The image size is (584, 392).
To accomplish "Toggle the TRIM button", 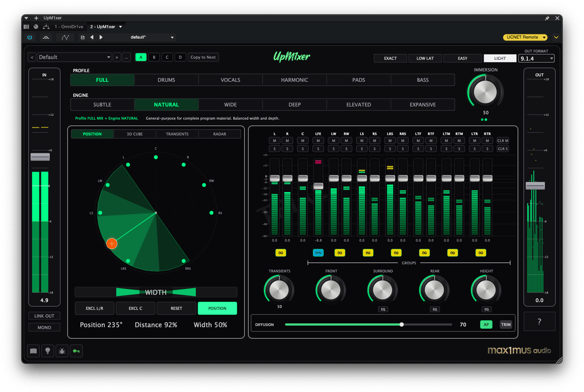I will pyautogui.click(x=506, y=324).
